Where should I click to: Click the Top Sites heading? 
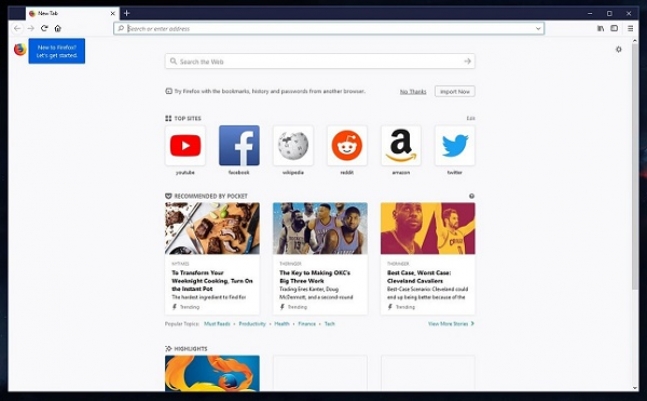point(188,118)
